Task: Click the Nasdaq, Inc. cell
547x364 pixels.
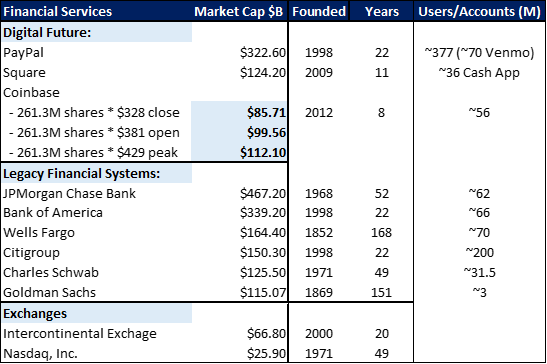Action: pos(40,354)
